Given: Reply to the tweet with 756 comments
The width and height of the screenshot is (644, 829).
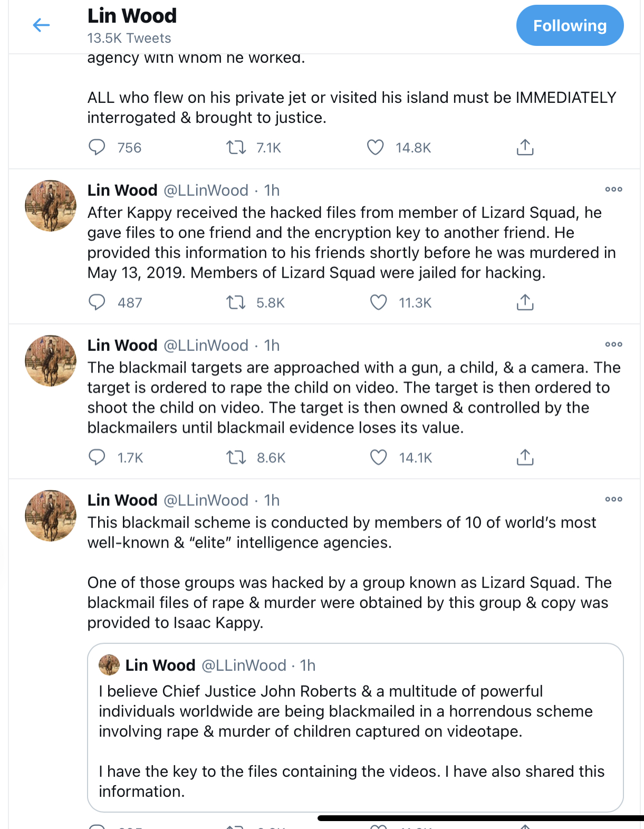Looking at the screenshot, I should click(97, 147).
